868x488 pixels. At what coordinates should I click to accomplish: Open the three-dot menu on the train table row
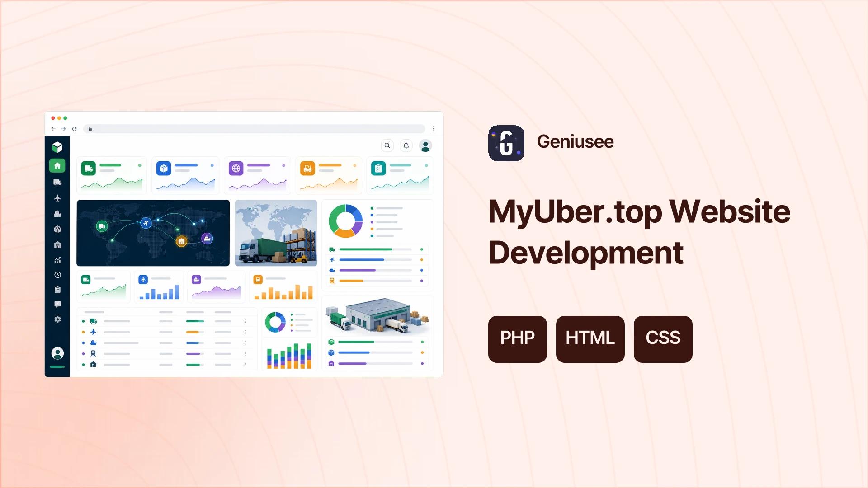245,354
